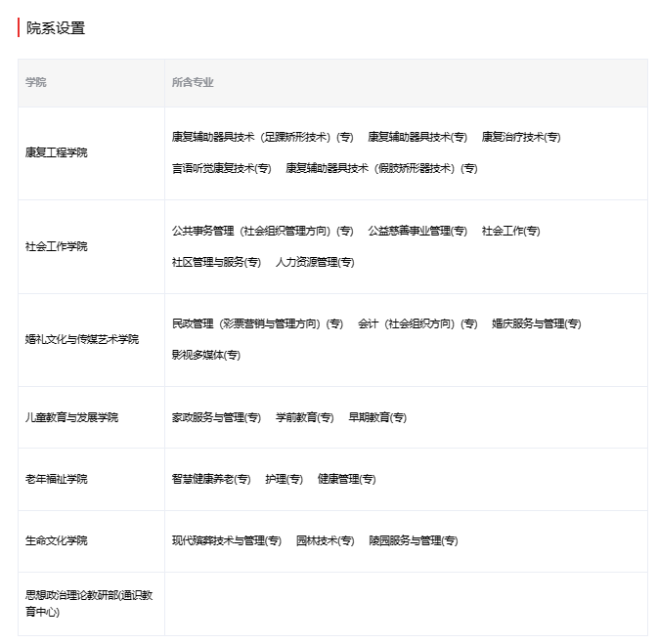Click the 学院 column header
658x644 pixels.
tap(35, 82)
